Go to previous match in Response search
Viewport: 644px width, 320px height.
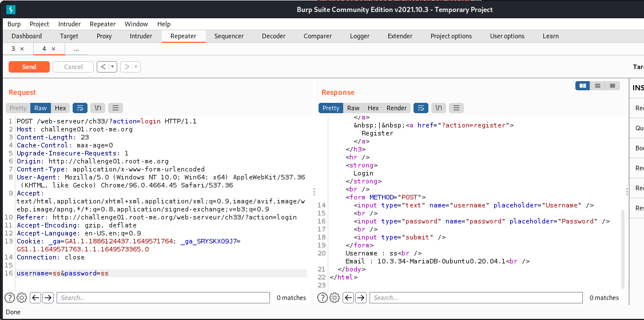[x=349, y=298]
